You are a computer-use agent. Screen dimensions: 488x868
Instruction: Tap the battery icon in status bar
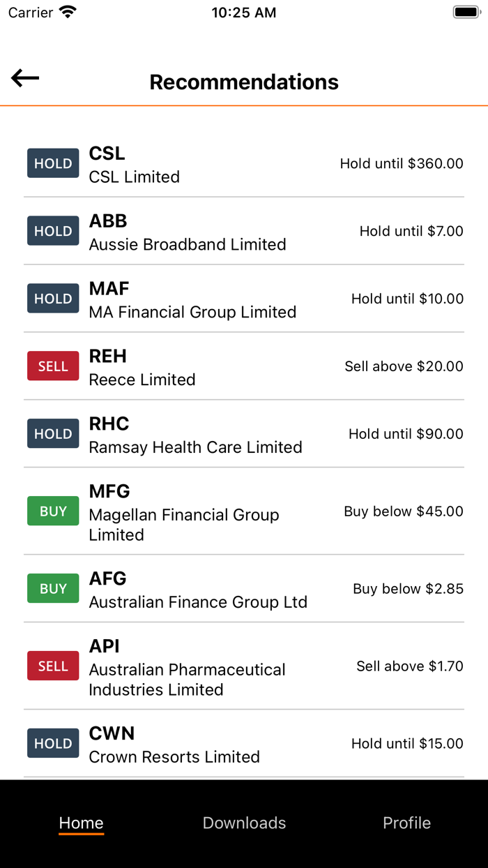coord(465,12)
